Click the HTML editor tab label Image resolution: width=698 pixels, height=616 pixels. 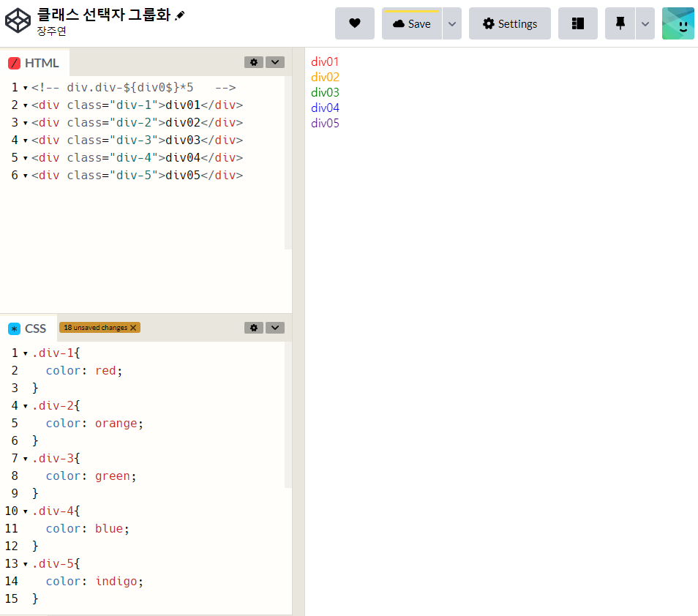point(42,63)
